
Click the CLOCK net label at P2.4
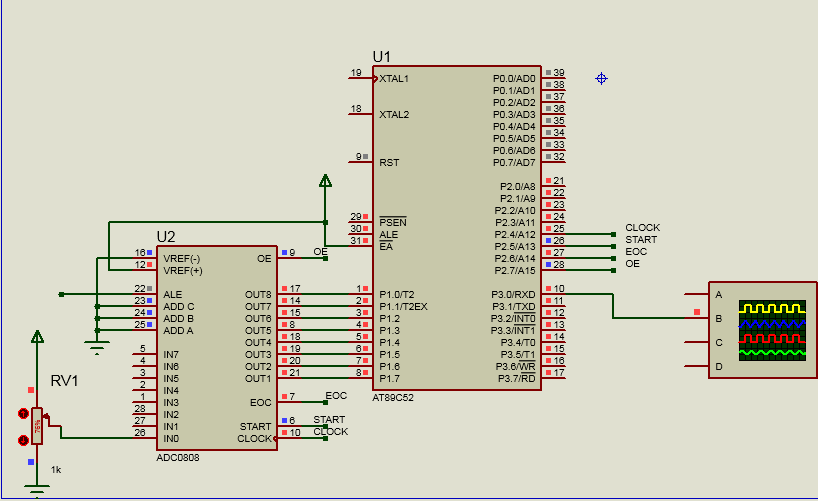coord(642,228)
